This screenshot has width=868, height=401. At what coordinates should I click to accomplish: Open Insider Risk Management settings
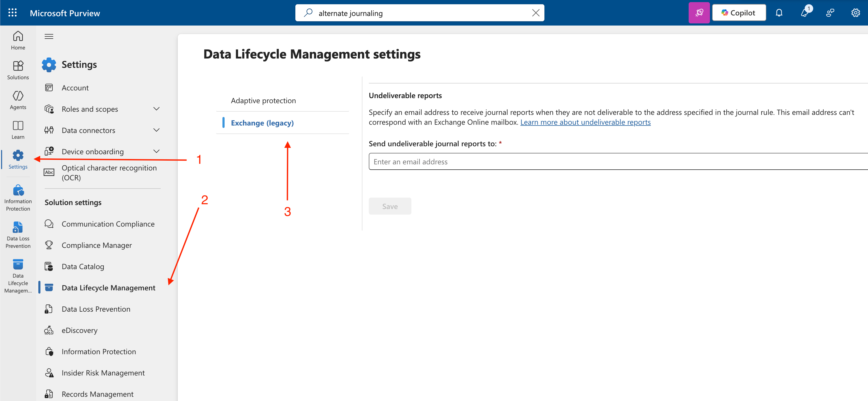click(x=102, y=373)
